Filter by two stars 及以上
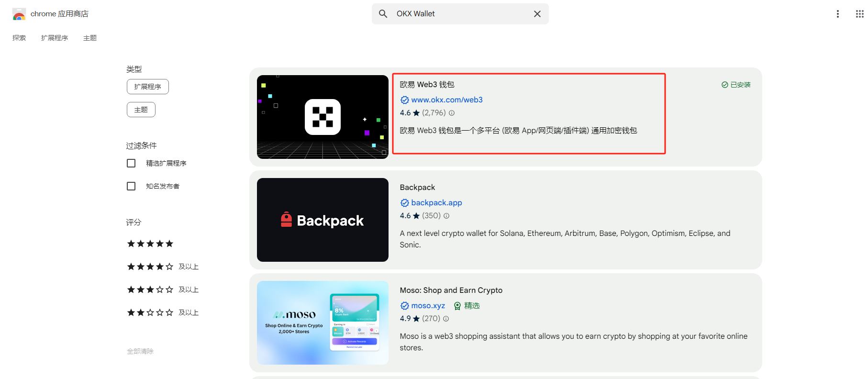 pos(163,312)
